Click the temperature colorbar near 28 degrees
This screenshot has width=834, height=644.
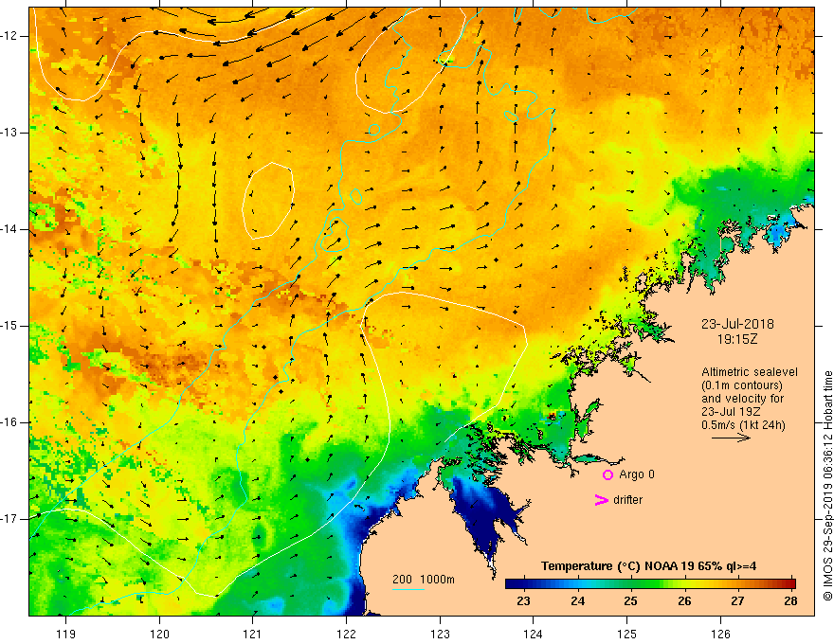point(791,583)
